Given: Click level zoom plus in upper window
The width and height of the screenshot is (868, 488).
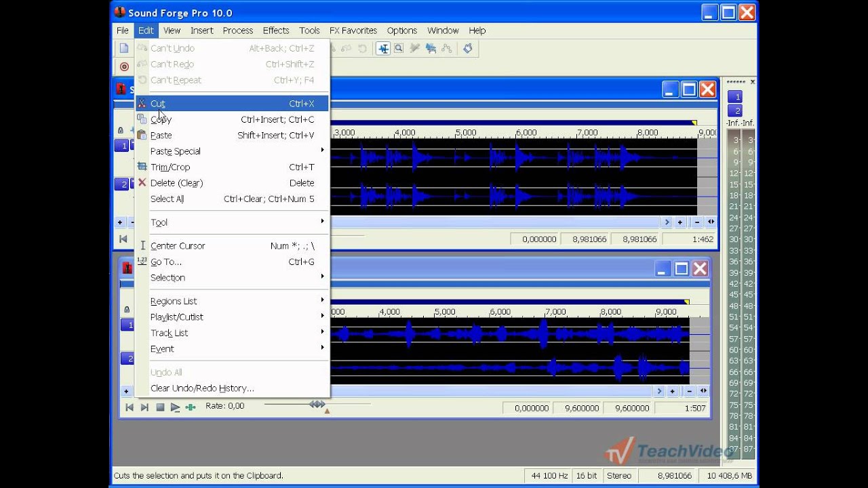Looking at the screenshot, I should 120,222.
